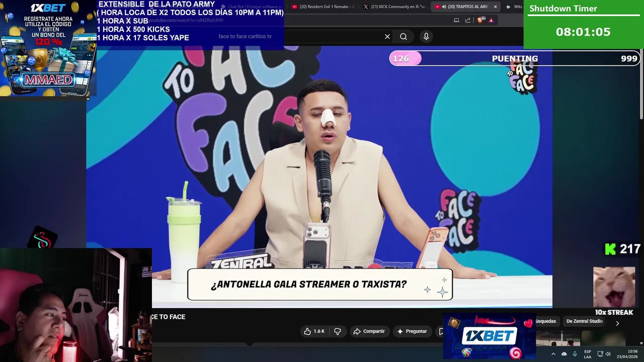The height and width of the screenshot is (362, 644).
Task: Start voice search with the microphone button
Action: (x=426, y=36)
